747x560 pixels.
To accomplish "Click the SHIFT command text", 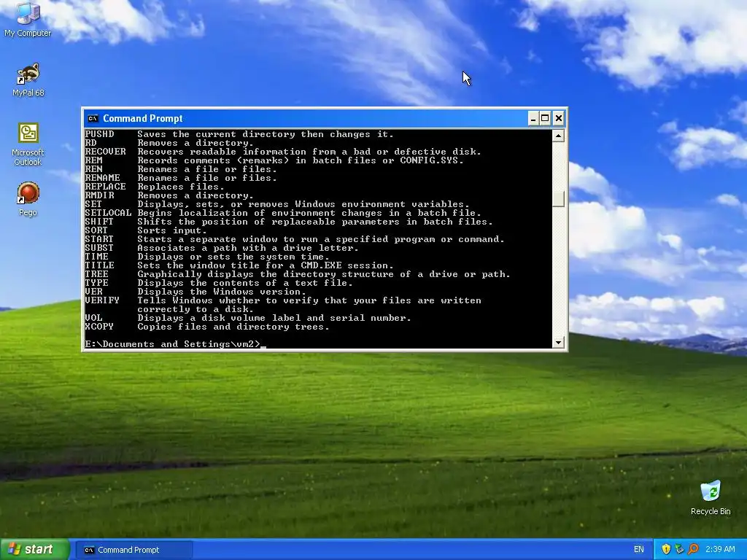I will point(99,222).
